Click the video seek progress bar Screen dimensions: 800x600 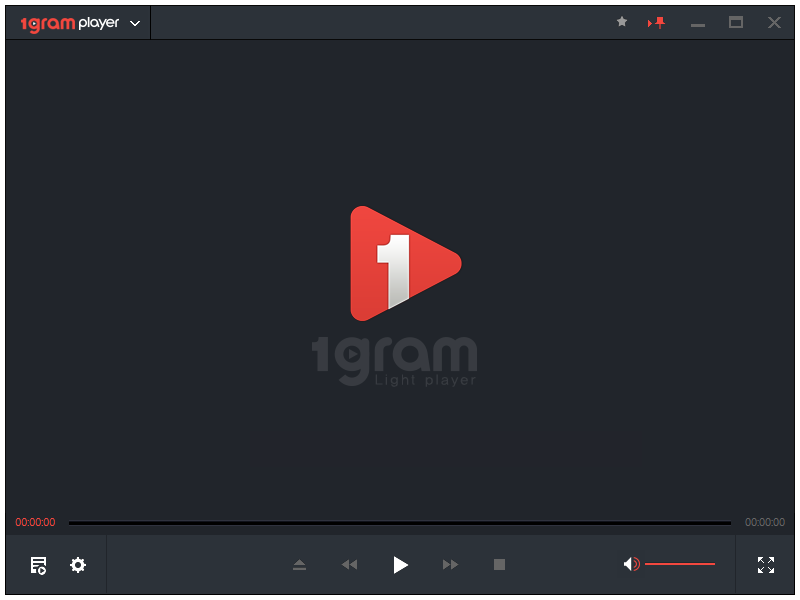(400, 523)
